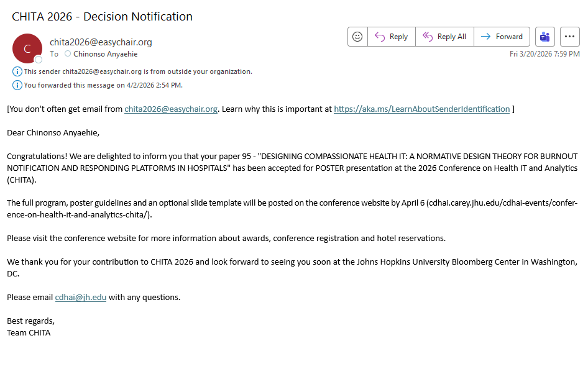The image size is (588, 374).
Task: Open the LearnAboutSenderIdentification link
Action: pyautogui.click(x=421, y=109)
